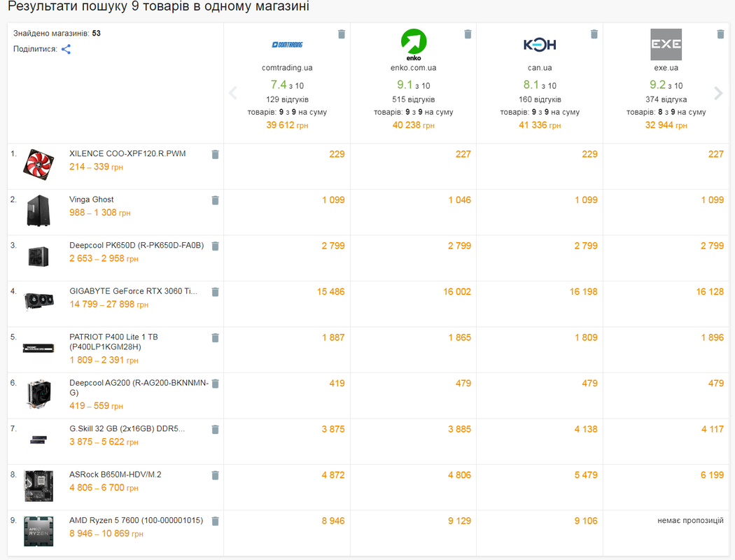Delete Vinga Ghost from the list
The width and height of the screenshot is (735, 560).
(x=215, y=201)
